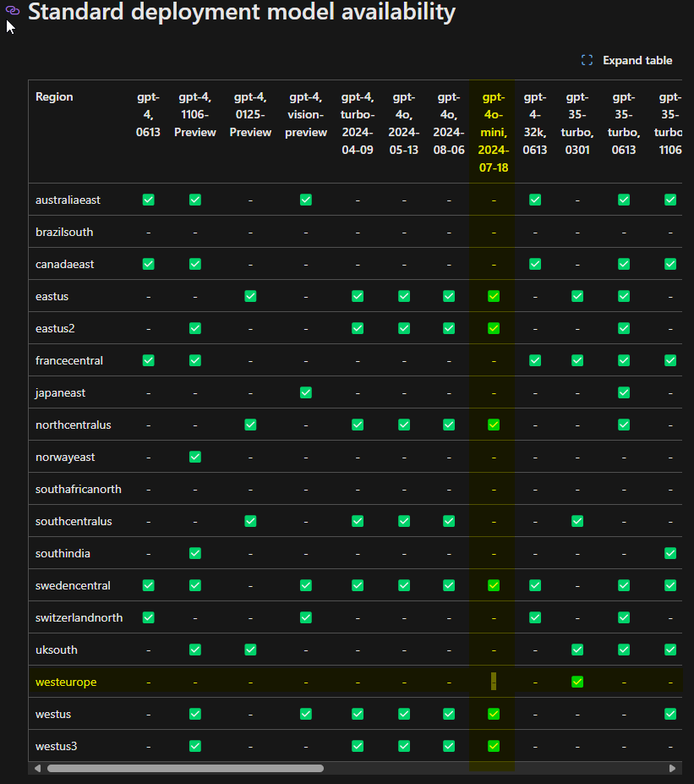Click the 'gpt-4-32k, 0613' column header

[x=534, y=123]
